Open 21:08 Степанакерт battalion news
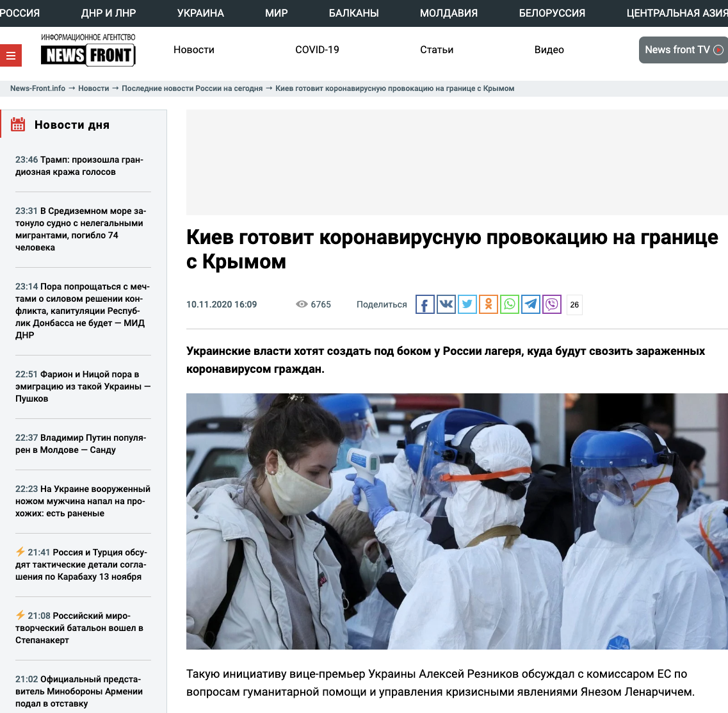This screenshot has height=713, width=728. (79, 628)
